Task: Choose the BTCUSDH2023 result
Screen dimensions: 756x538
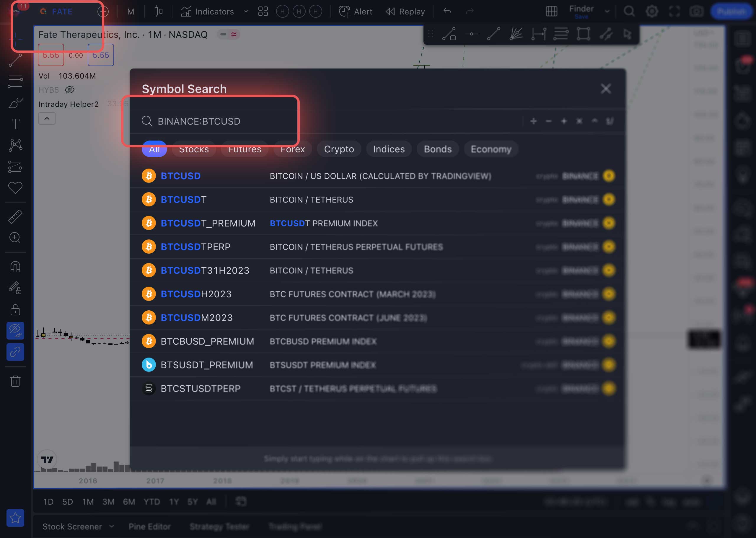Action: click(378, 294)
